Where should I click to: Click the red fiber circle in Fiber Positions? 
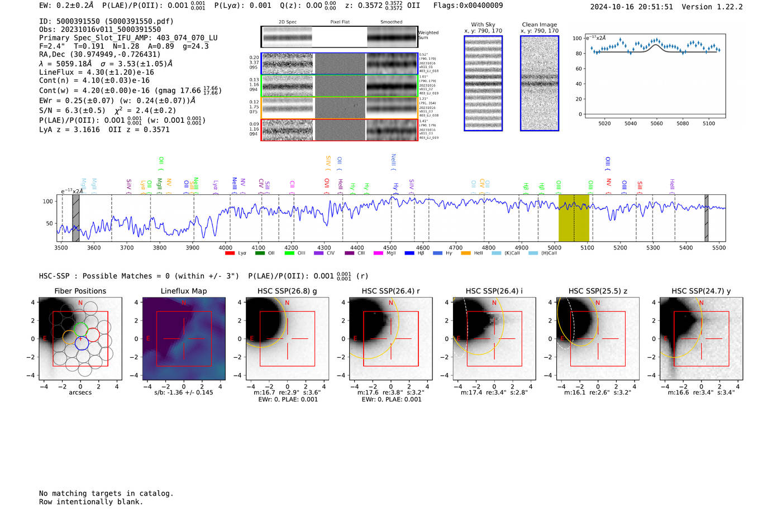93,335
